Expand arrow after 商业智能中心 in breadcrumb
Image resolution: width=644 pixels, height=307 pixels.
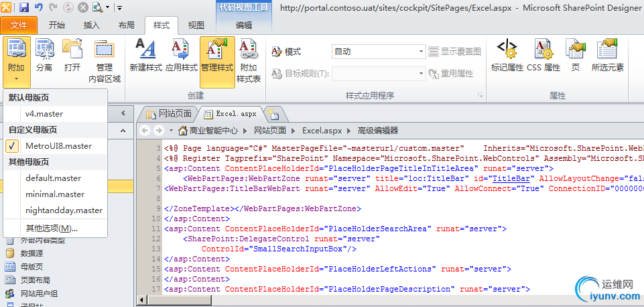pos(246,131)
